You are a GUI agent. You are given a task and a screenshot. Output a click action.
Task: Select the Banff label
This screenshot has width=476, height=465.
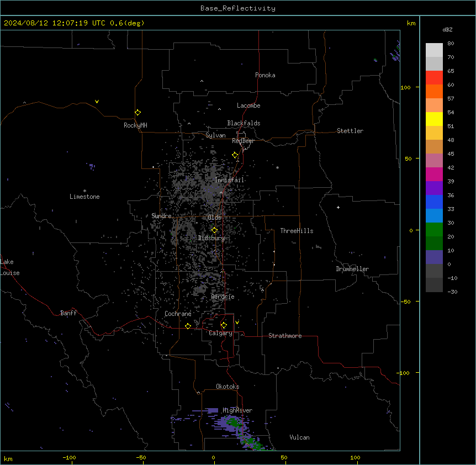[x=68, y=313]
